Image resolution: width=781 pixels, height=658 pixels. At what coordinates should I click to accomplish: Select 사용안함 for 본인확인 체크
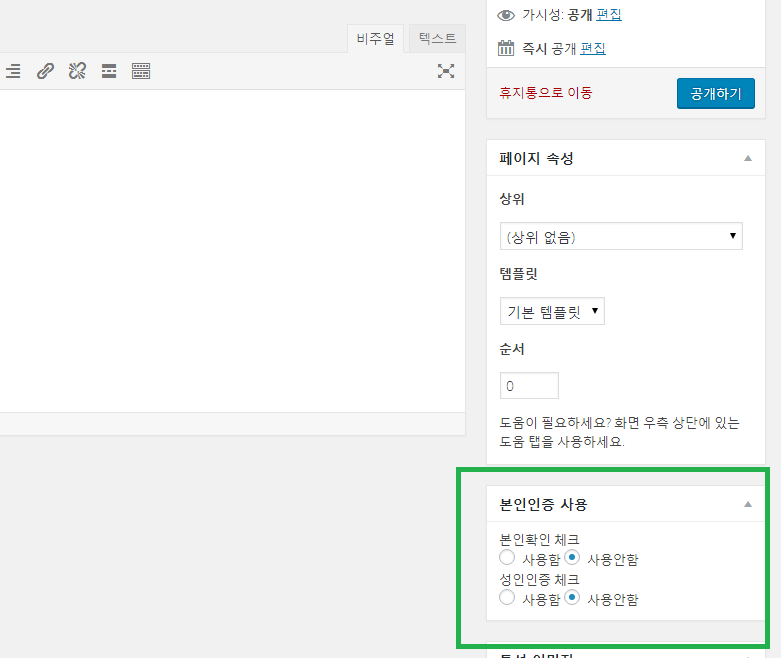pyautogui.click(x=572, y=558)
